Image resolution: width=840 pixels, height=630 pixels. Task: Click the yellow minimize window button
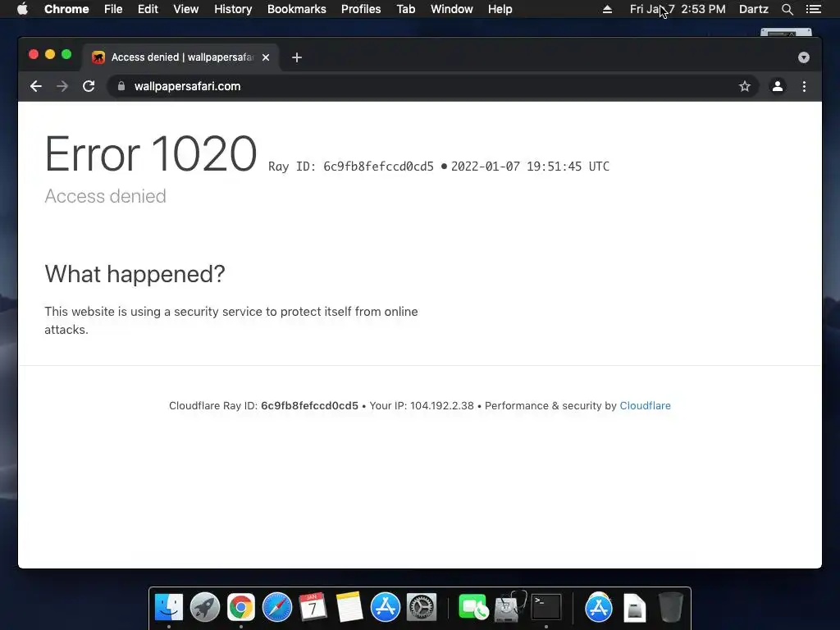click(50, 54)
